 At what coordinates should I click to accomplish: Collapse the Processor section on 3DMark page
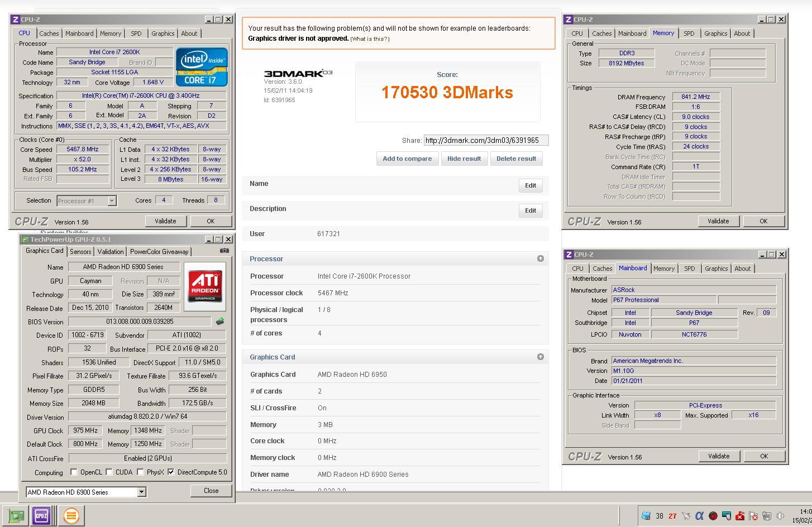point(540,258)
